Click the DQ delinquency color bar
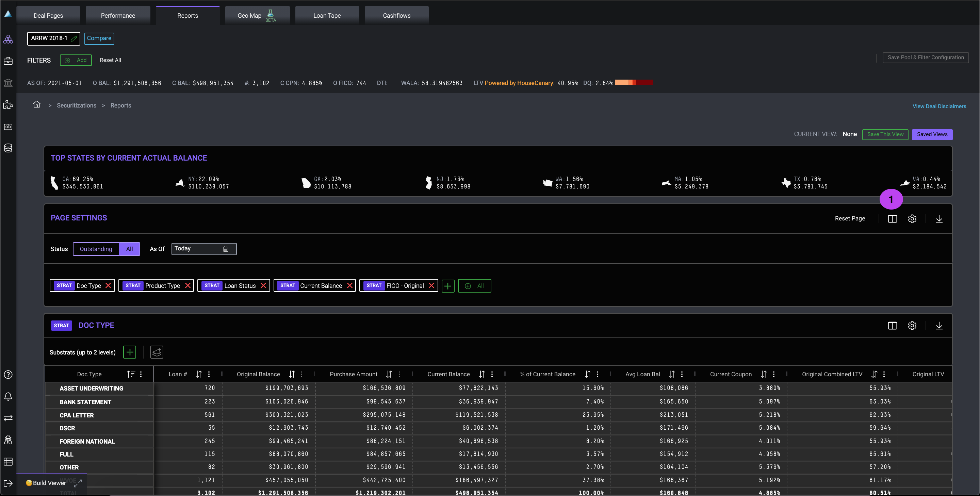 click(634, 83)
